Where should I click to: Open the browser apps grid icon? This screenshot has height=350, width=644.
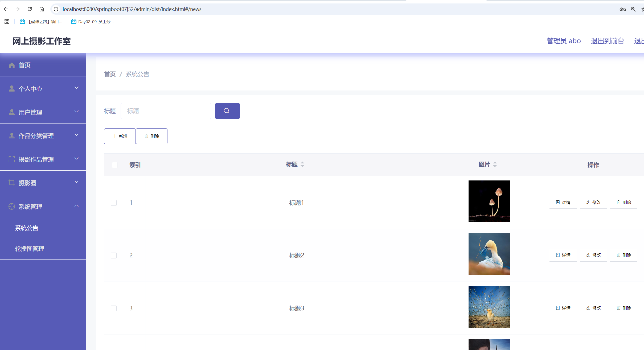(7, 22)
